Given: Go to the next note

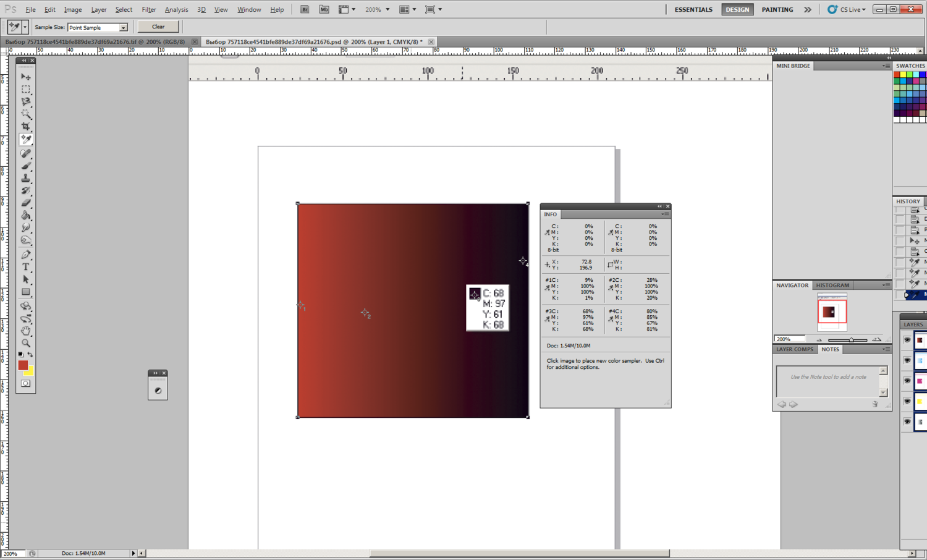Looking at the screenshot, I should [794, 404].
